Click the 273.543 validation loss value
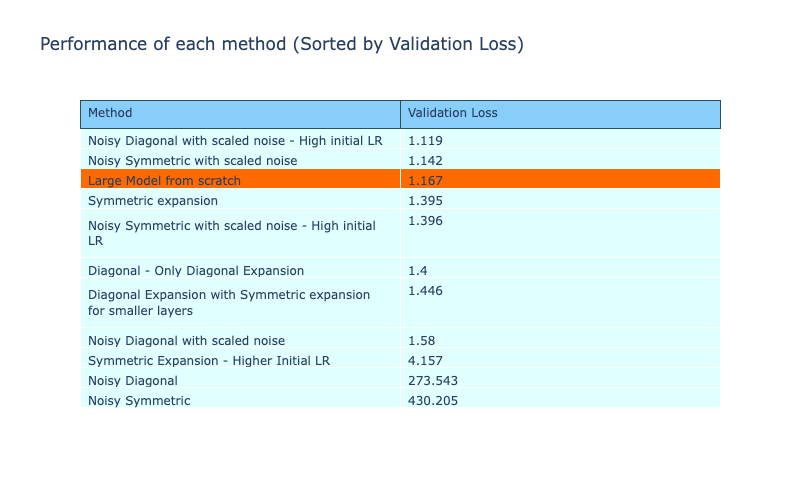The width and height of the screenshot is (800, 500). [432, 380]
